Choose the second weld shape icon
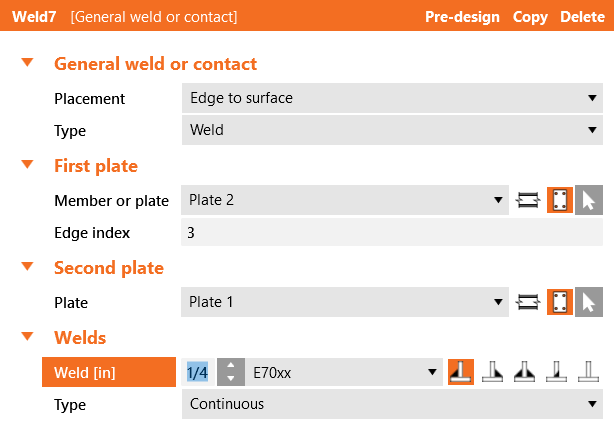Screen dimensions: 614x426 (x=492, y=373)
